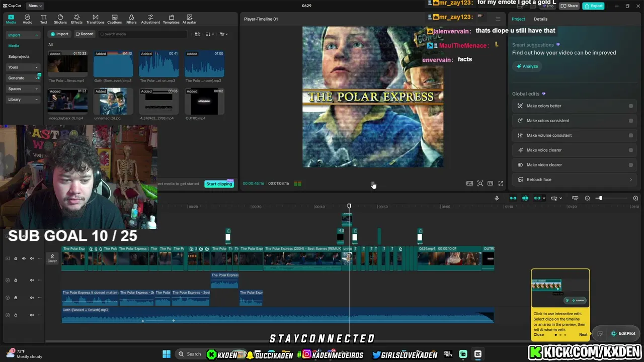Click the timeline zoom out magnifier

pyautogui.click(x=587, y=198)
